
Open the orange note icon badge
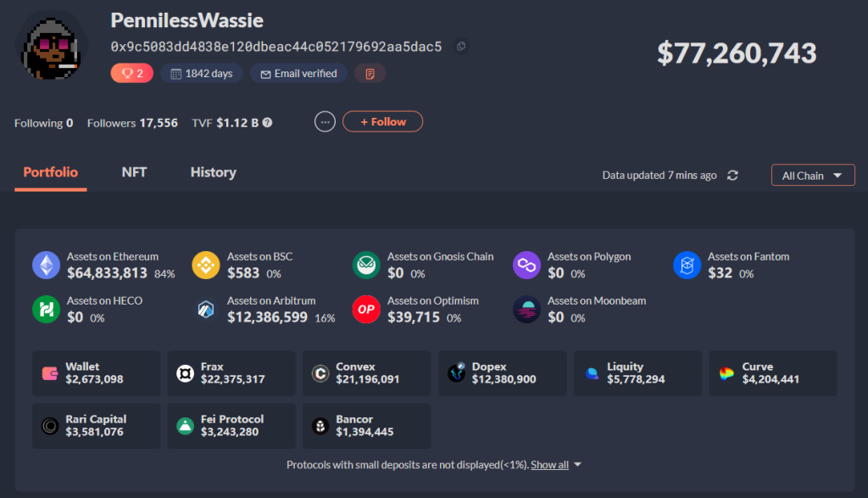pyautogui.click(x=370, y=74)
